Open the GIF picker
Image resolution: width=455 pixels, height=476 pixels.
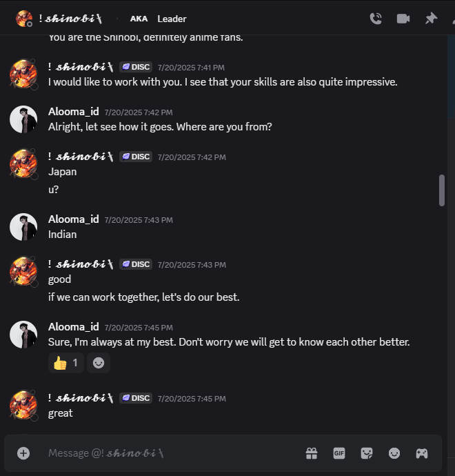tap(339, 453)
